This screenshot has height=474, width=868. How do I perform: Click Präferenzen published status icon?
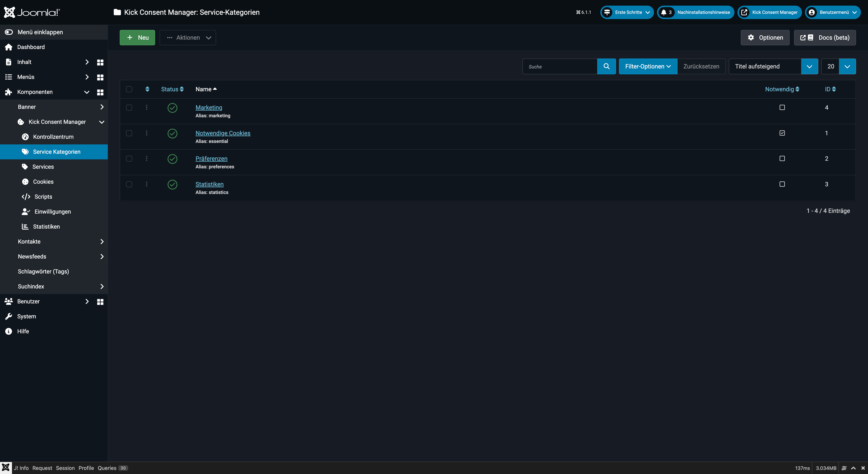click(x=172, y=159)
